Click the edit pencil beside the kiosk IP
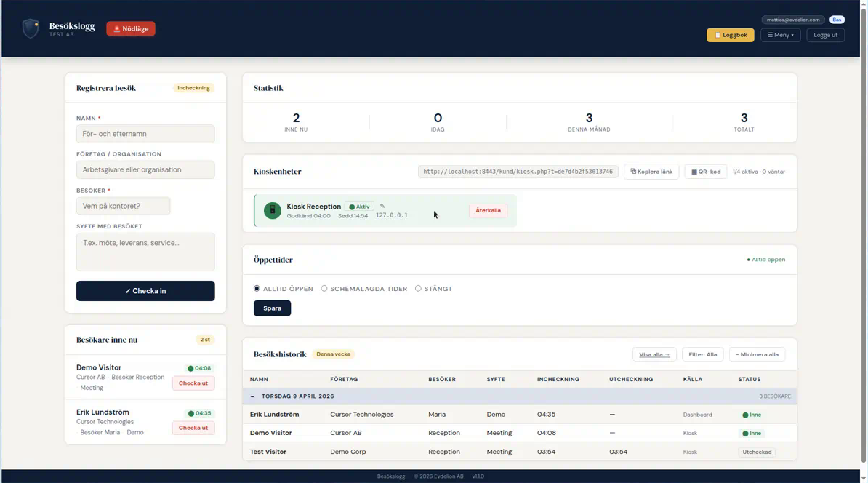The image size is (868, 483). pos(382,206)
